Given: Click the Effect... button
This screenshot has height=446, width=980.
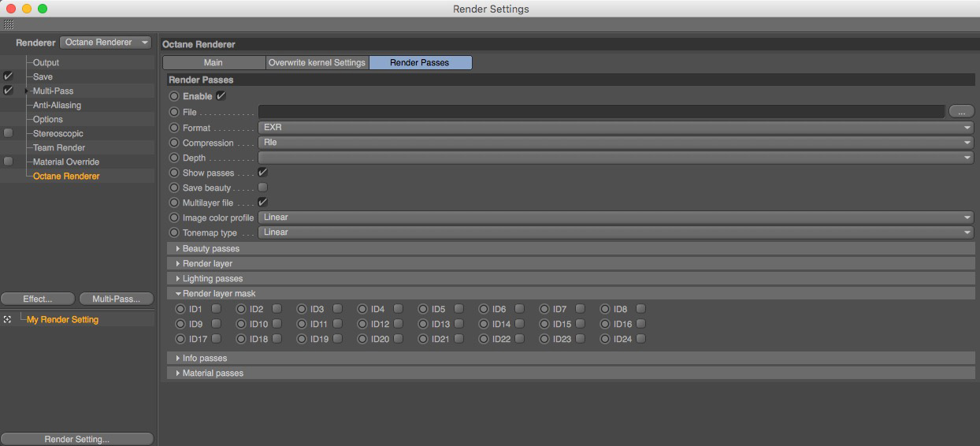Looking at the screenshot, I should point(38,299).
